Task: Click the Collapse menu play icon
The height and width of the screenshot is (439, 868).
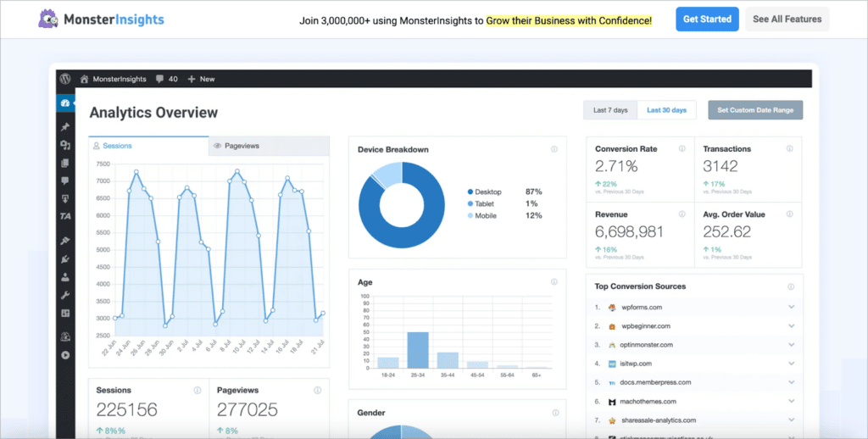Action: tap(65, 355)
